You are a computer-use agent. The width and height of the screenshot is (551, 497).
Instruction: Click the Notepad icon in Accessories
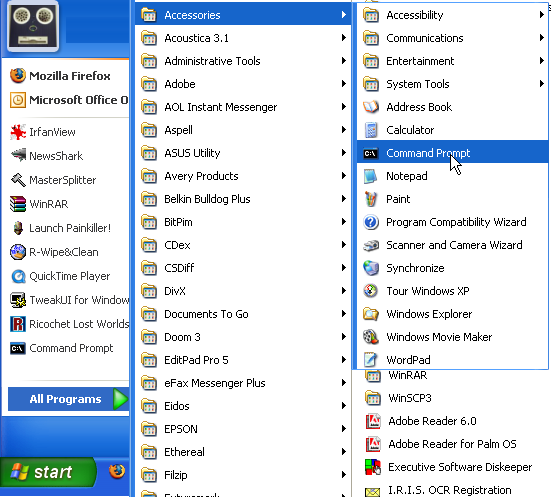point(370,176)
